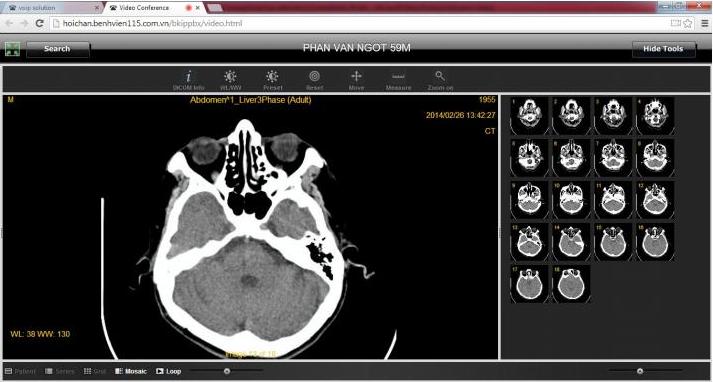Screen dimensions: 713x382
Task: Adjust the loop speed slider handle
Action: click(x=227, y=371)
